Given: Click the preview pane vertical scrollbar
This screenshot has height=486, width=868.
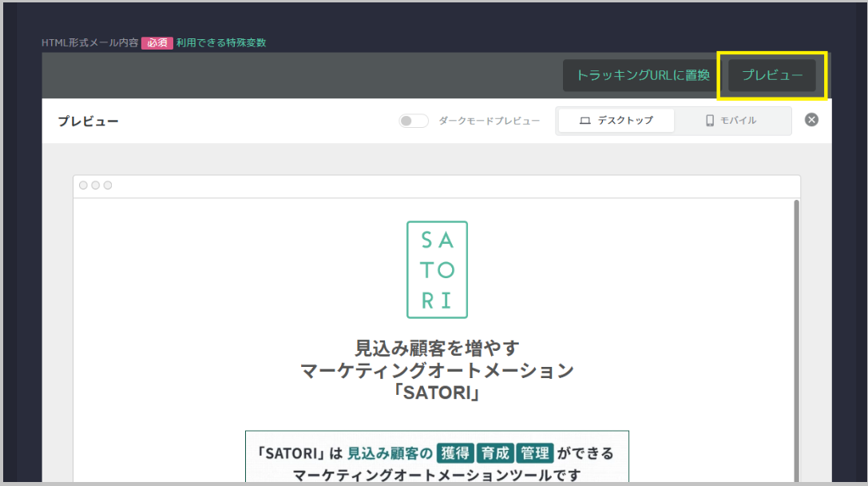Looking at the screenshot, I should point(797,341).
